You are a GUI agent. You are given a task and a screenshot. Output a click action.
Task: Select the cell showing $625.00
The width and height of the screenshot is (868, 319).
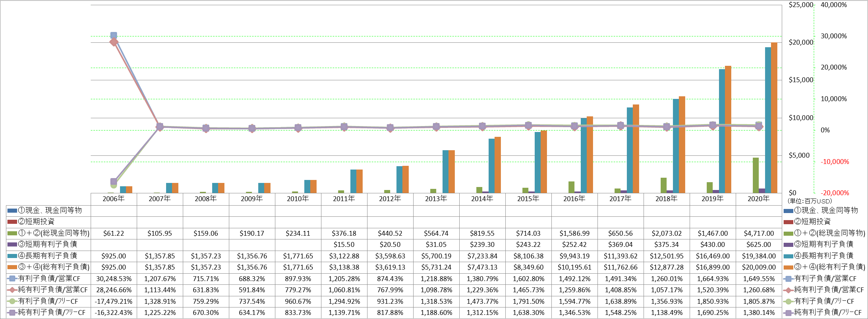click(x=759, y=245)
